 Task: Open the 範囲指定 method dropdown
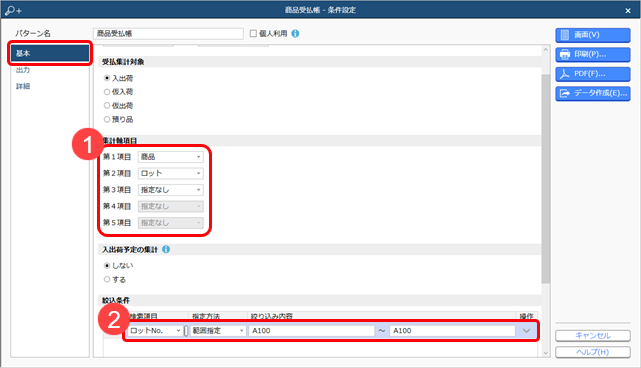point(217,330)
